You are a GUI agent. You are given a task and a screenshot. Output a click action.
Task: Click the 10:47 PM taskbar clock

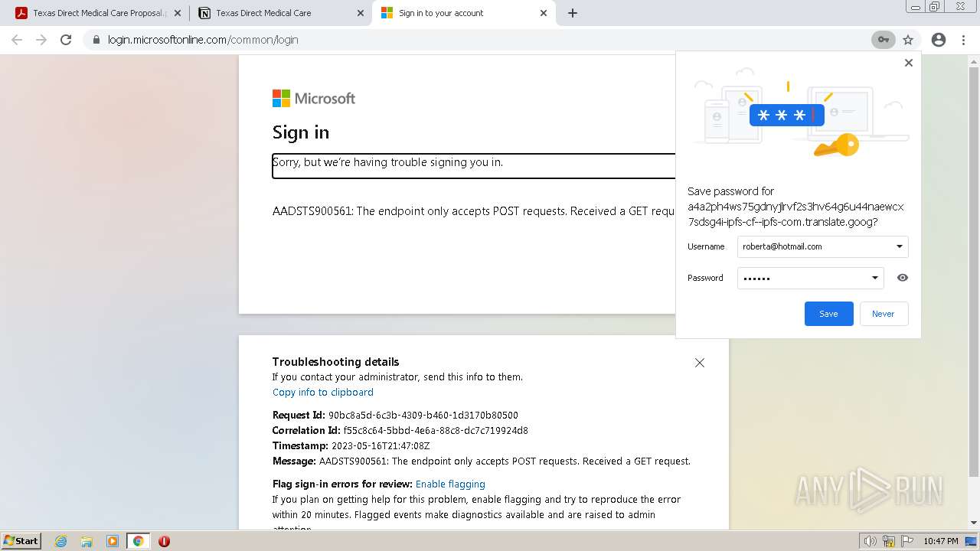point(940,541)
